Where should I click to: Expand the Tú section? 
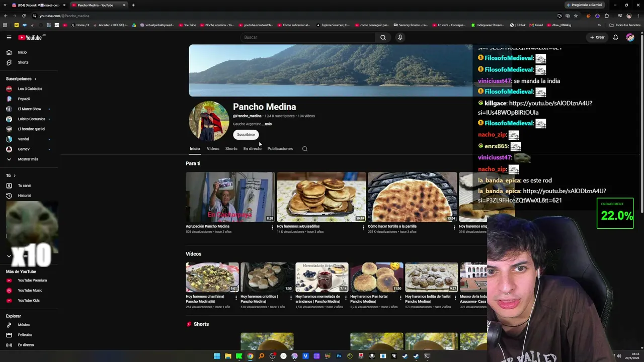pyautogui.click(x=11, y=175)
